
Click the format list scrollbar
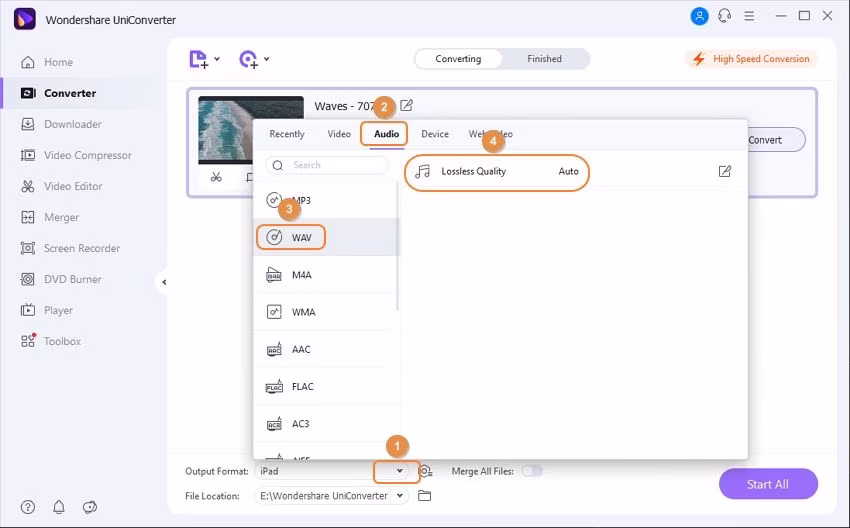397,247
